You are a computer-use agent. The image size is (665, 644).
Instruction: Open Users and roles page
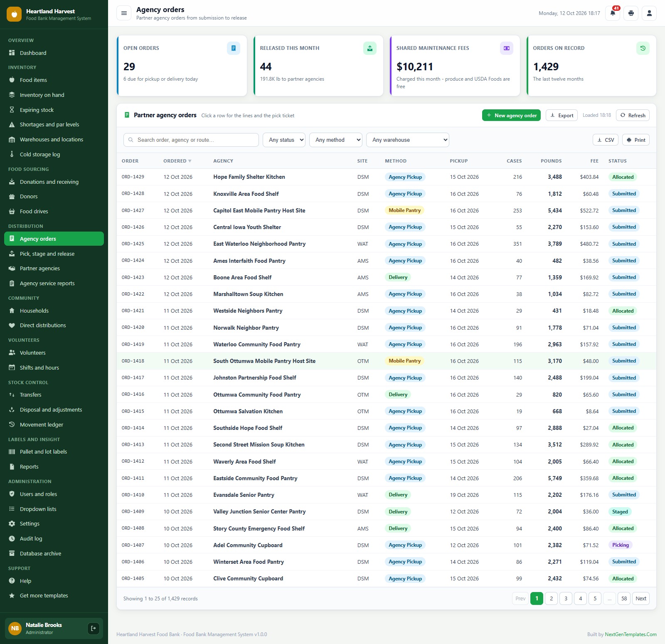pos(54,494)
